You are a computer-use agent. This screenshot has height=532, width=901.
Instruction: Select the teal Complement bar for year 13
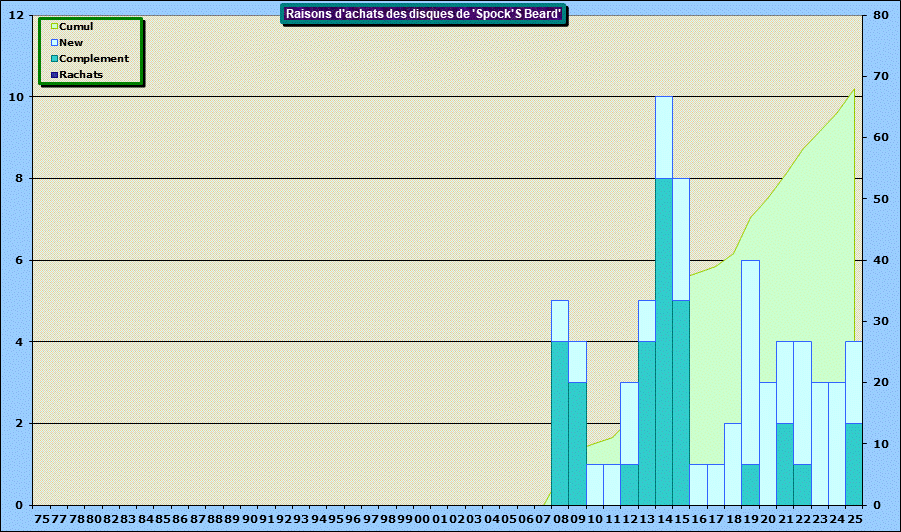(x=647, y=422)
